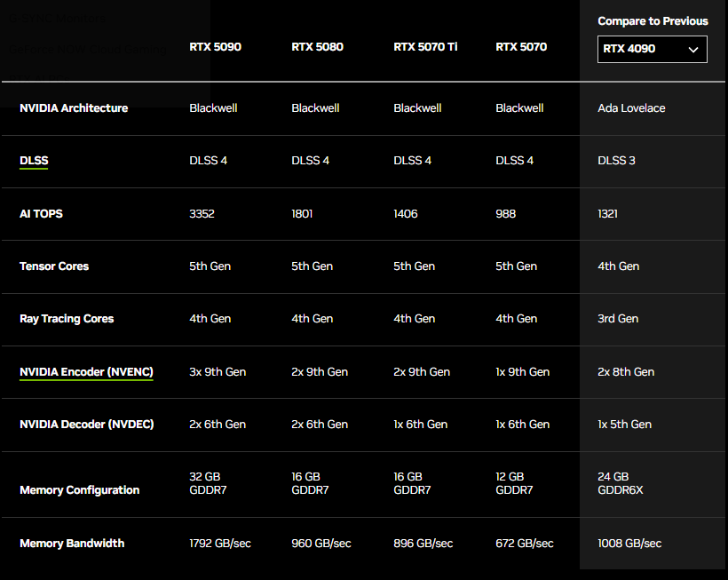Click the faded GeForce NOW Cloud Gaming item
The image size is (728, 580).
[x=88, y=49]
